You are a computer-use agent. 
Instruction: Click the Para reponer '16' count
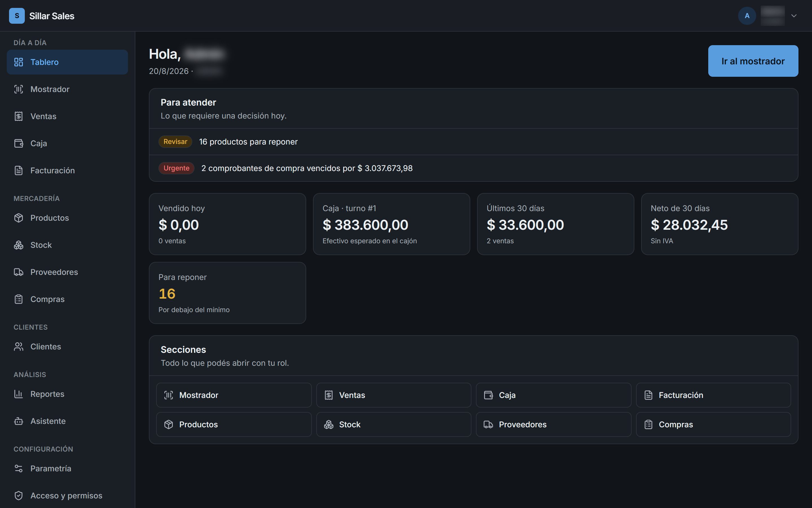[x=167, y=294]
